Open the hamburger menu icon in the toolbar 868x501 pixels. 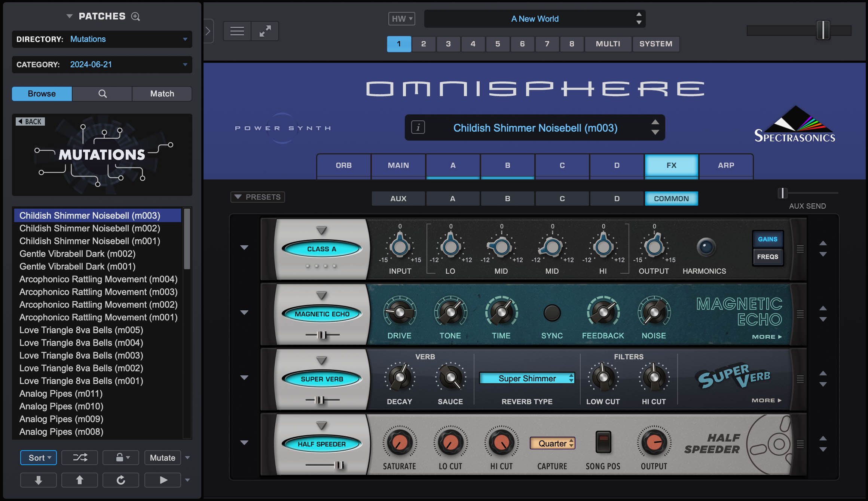236,31
